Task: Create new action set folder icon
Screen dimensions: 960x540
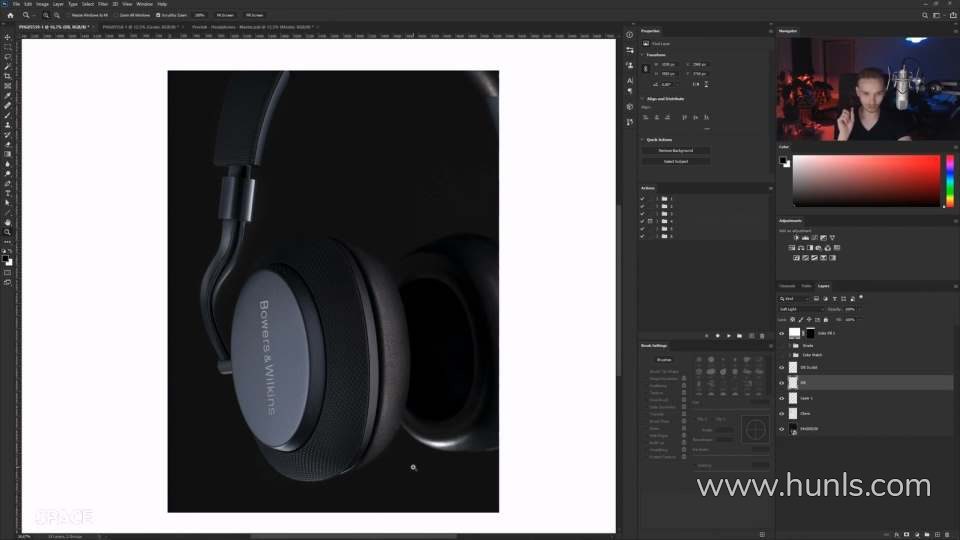Action: (740, 336)
